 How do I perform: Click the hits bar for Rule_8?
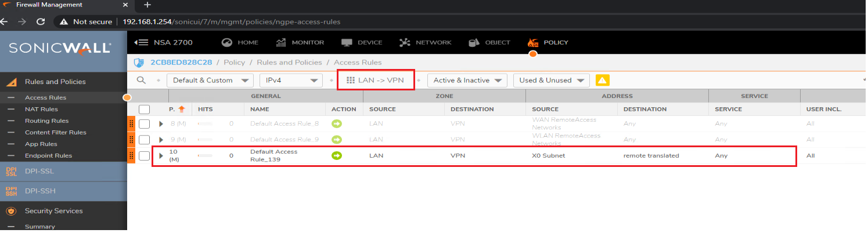pos(206,124)
